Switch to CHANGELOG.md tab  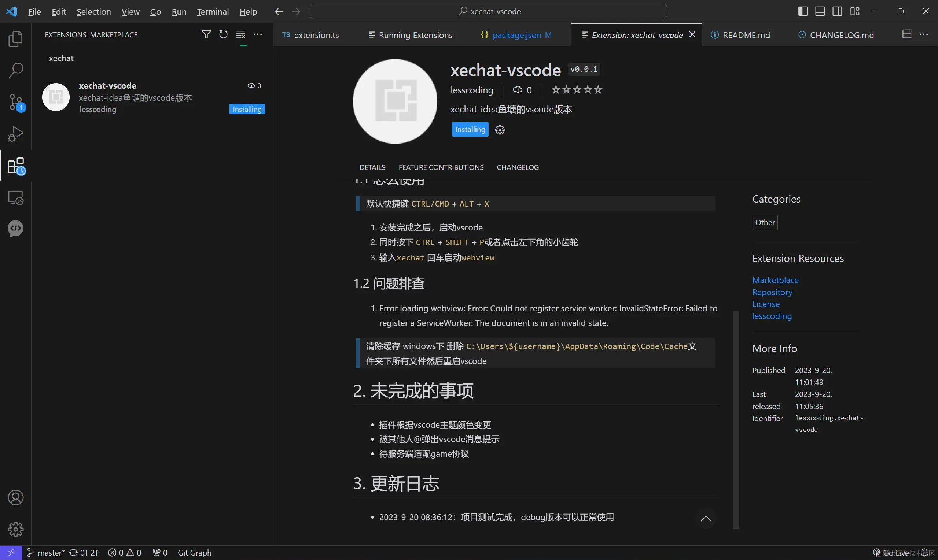836,35
